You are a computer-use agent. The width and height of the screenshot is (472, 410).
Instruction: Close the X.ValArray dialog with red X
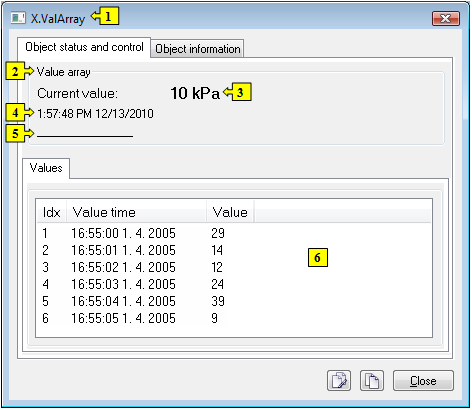pyautogui.click(x=446, y=18)
